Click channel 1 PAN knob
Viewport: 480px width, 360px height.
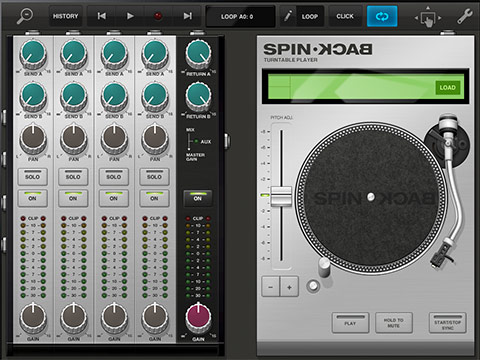(x=33, y=139)
